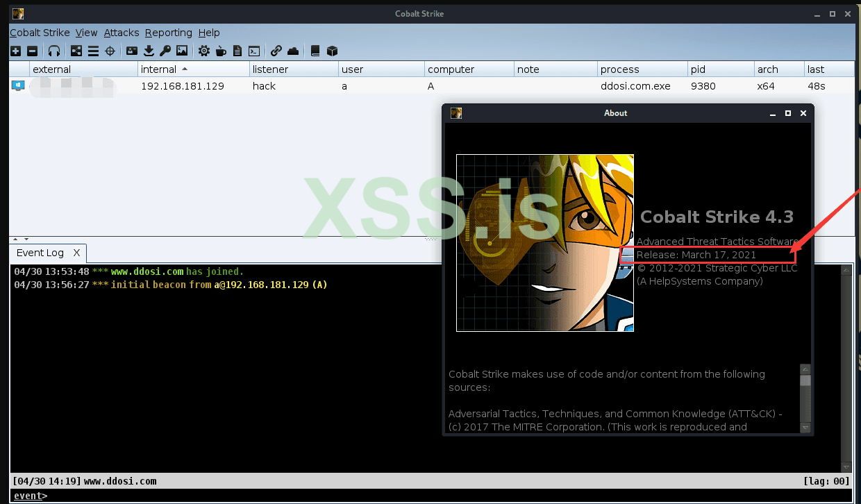This screenshot has height=504, width=861.
Task: Sort sessions by the last column header
Action: pyautogui.click(x=816, y=69)
